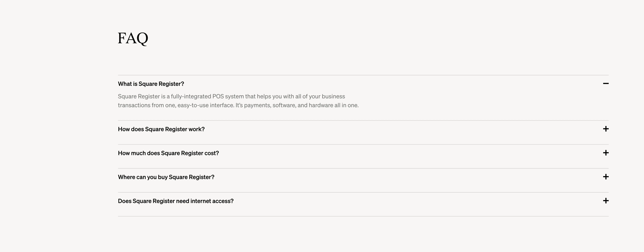The image size is (644, 252).
Task: Click plus icon for 'Where can you buy Square Register?'
Action: (605, 177)
